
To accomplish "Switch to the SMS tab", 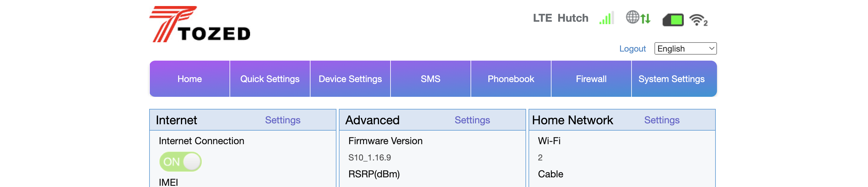I will [x=431, y=79].
